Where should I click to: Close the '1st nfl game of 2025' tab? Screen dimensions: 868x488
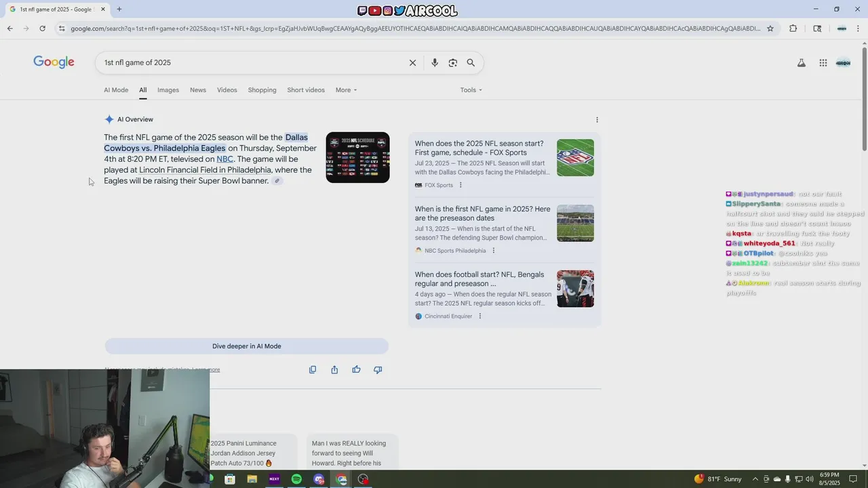103,9
